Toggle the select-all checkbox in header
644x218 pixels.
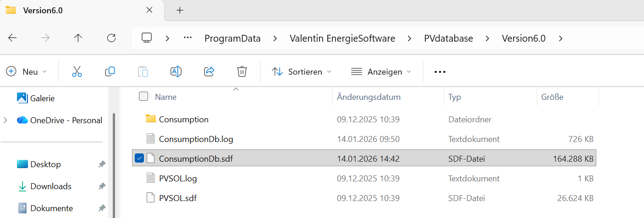click(x=143, y=97)
